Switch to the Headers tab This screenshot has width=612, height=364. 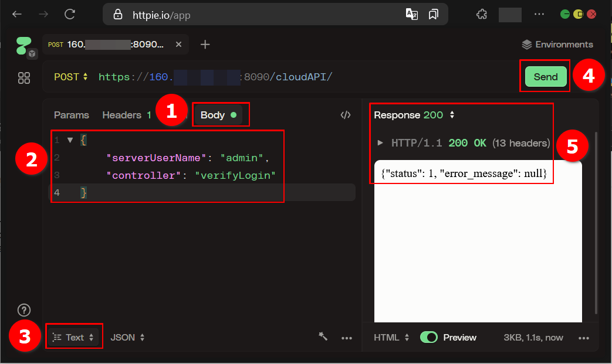pos(127,115)
